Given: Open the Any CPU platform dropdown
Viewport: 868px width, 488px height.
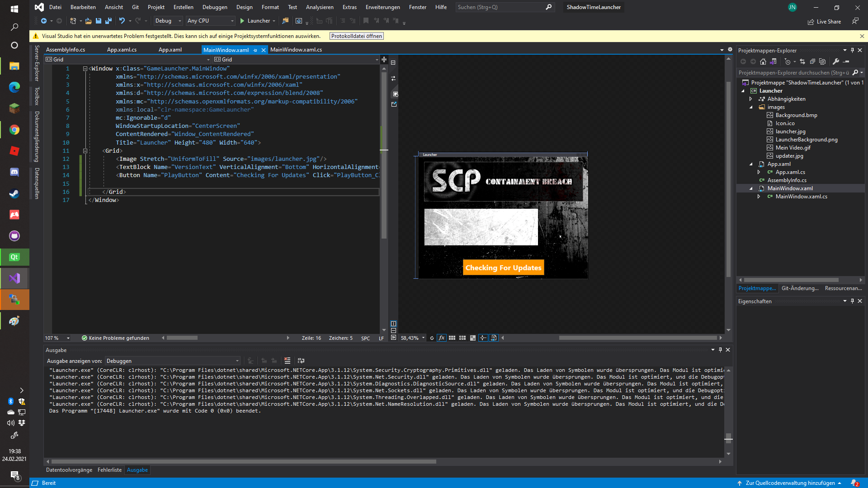Looking at the screenshot, I should (210, 21).
